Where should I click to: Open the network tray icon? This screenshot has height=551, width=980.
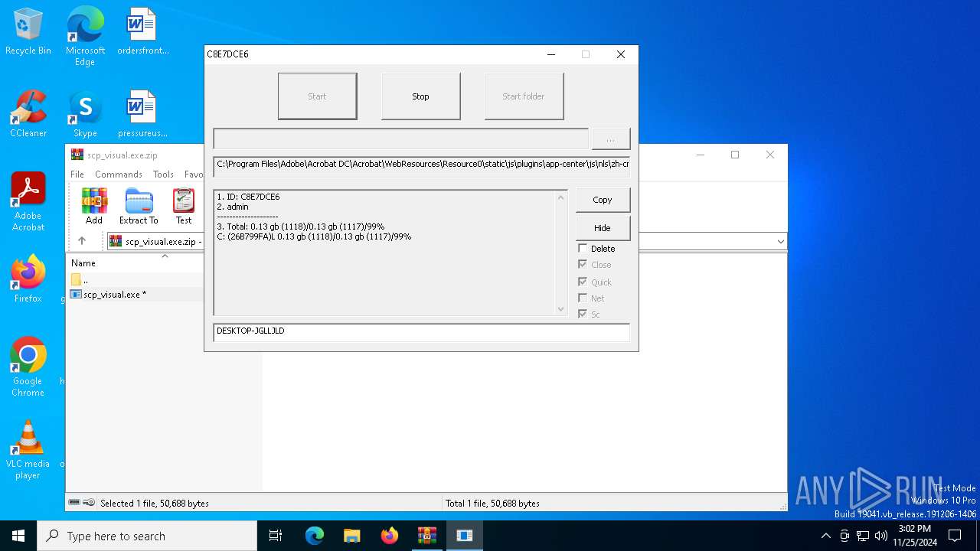pyautogui.click(x=863, y=536)
